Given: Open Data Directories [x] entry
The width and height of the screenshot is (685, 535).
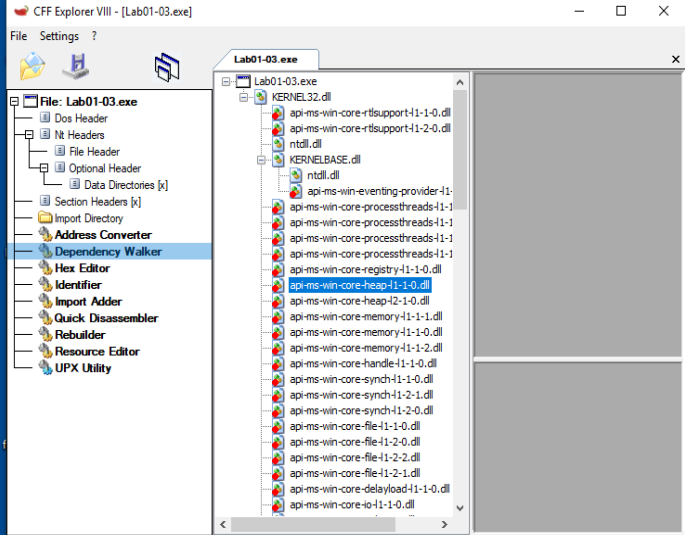Looking at the screenshot, I should [x=126, y=185].
